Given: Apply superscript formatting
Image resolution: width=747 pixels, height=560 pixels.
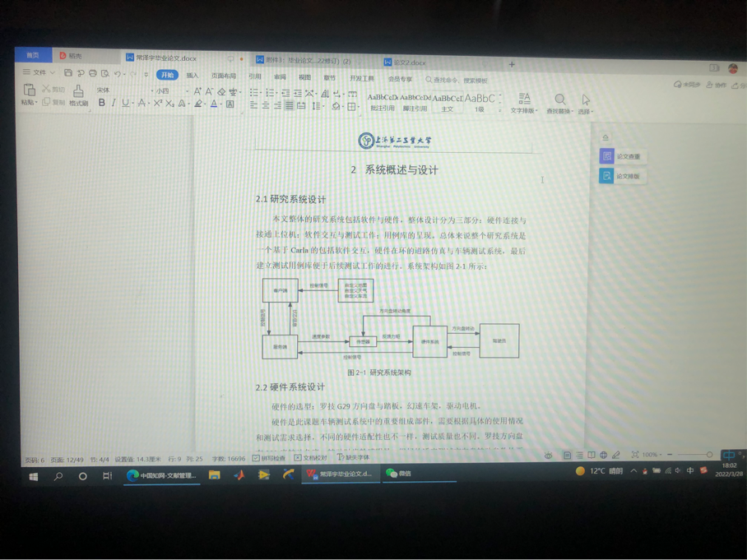Looking at the screenshot, I should click(158, 103).
